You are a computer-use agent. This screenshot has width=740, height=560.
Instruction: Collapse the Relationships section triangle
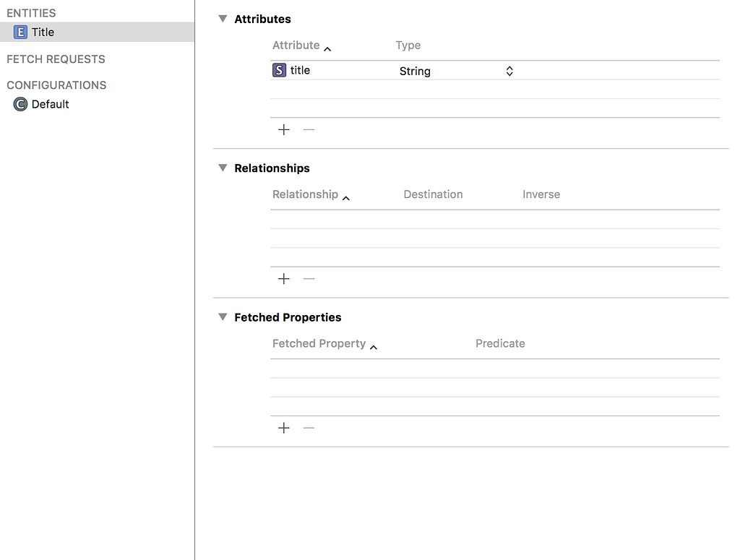click(223, 168)
